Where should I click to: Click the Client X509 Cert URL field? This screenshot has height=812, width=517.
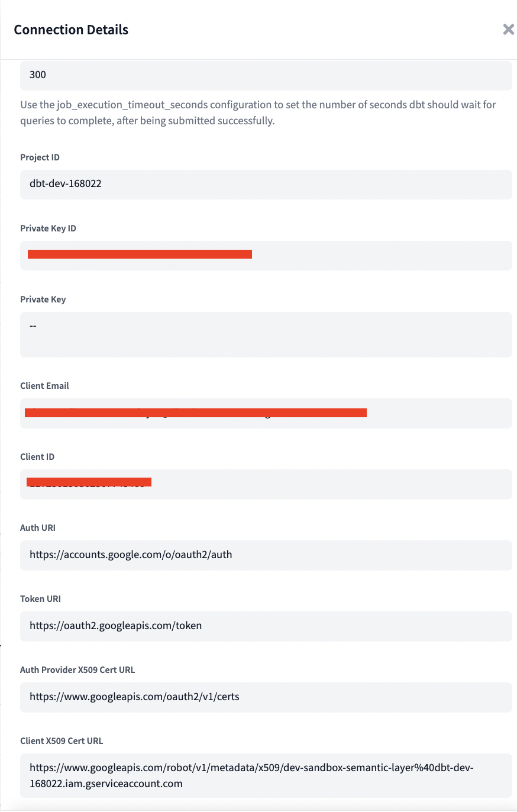[266, 775]
